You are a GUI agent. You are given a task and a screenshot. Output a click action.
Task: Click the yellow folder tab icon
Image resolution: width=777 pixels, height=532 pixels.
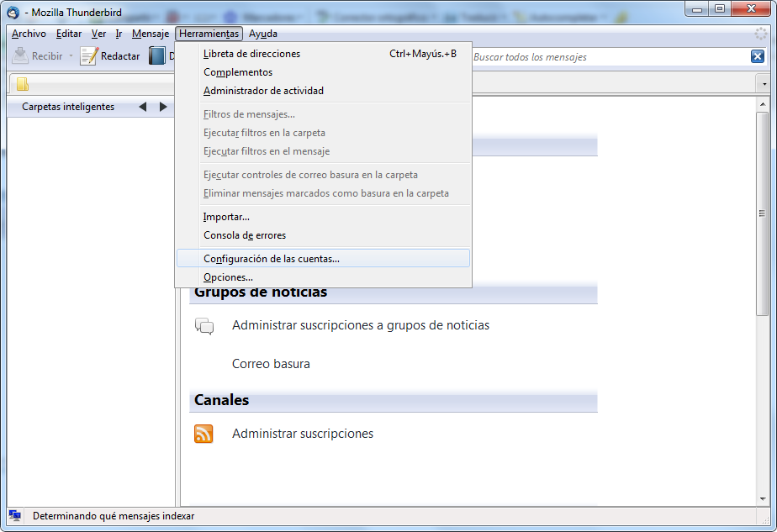coord(23,84)
